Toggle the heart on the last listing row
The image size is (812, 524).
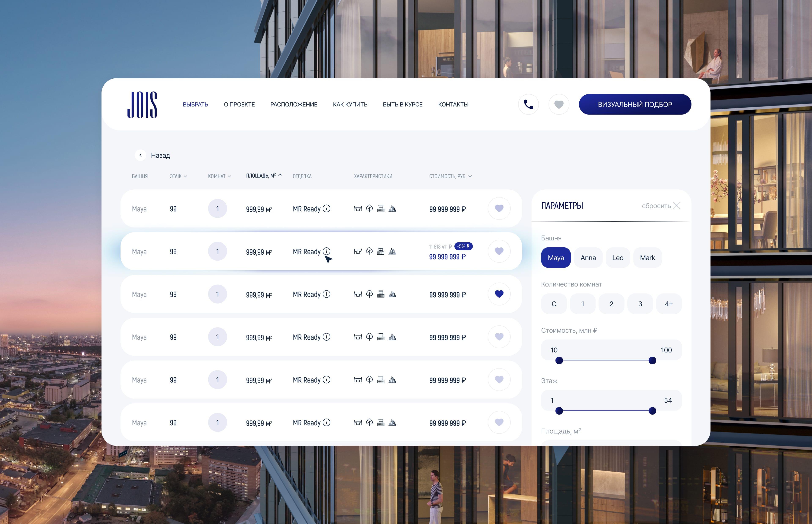(x=499, y=422)
